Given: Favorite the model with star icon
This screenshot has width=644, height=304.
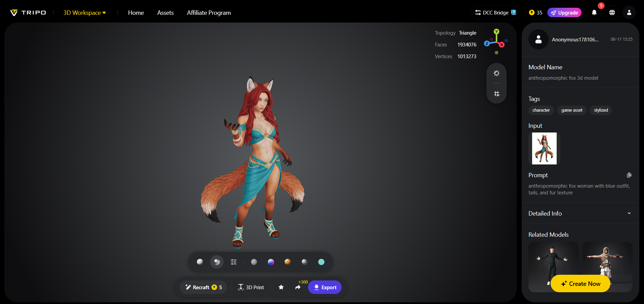Looking at the screenshot, I should (281, 287).
